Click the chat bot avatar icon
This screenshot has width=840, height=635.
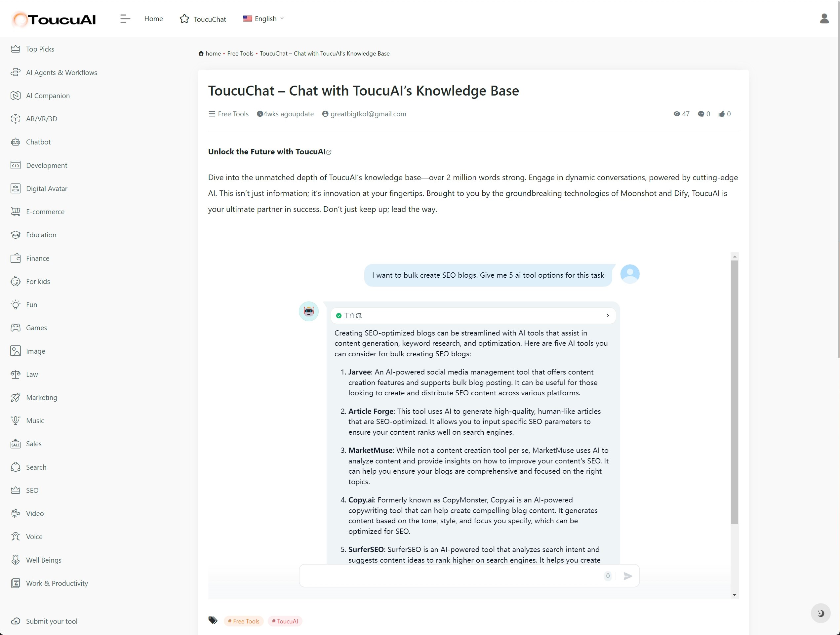[x=309, y=311]
